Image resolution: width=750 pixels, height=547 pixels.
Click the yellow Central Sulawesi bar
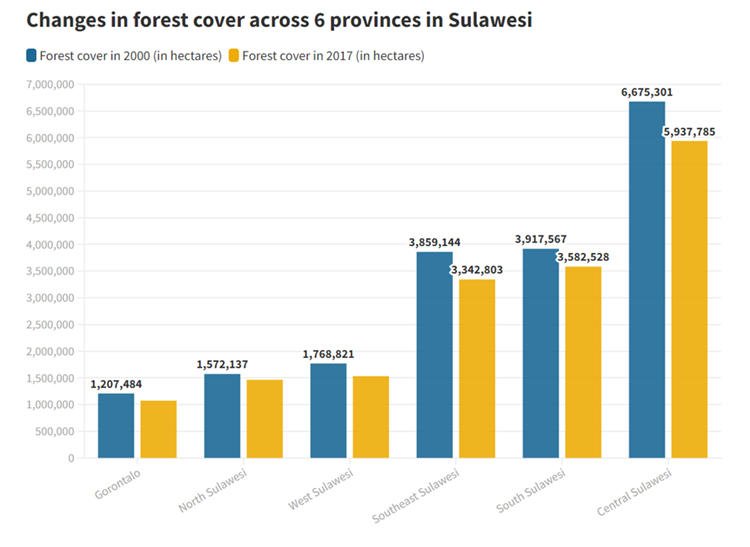click(689, 299)
